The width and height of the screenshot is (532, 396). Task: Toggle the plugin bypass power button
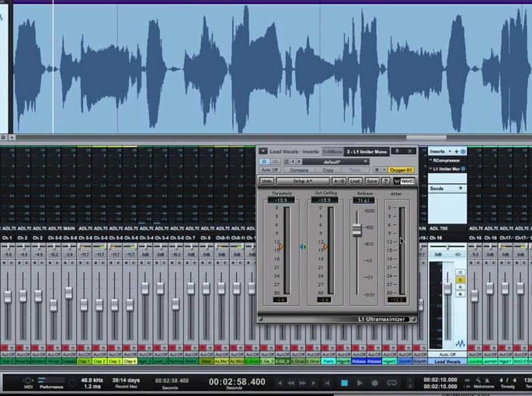click(x=264, y=162)
